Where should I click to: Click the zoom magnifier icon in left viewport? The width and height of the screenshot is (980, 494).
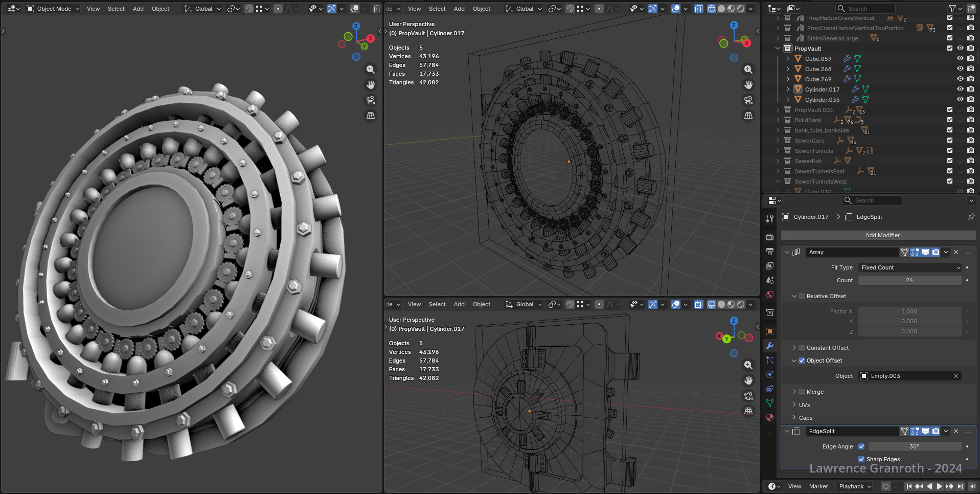click(x=371, y=70)
